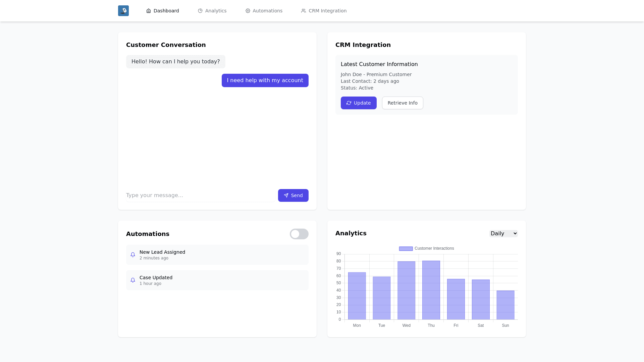Click the Dashboard home icon
Screen dimensions: 644x362
(x=149, y=11)
